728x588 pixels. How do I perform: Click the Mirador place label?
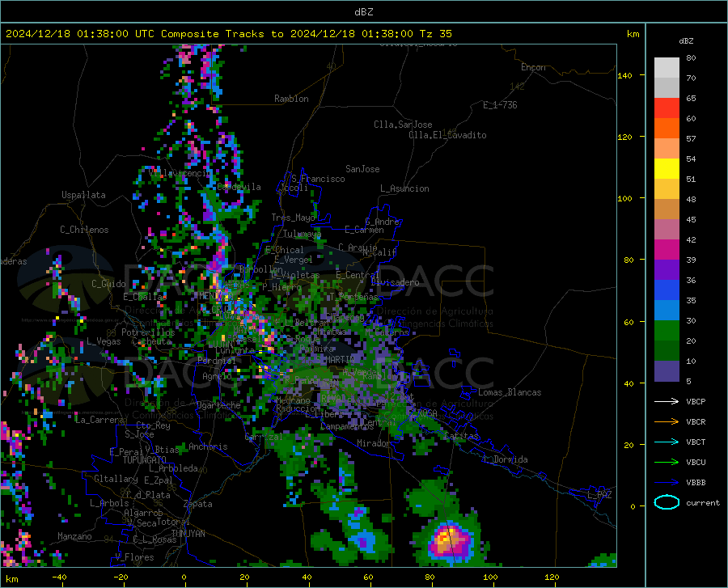tap(374, 443)
